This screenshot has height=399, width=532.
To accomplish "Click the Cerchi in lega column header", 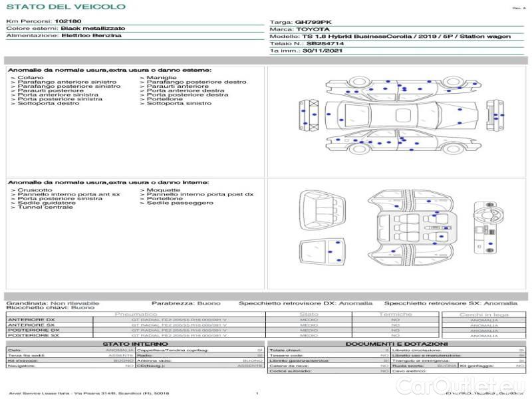I will coord(483,314).
